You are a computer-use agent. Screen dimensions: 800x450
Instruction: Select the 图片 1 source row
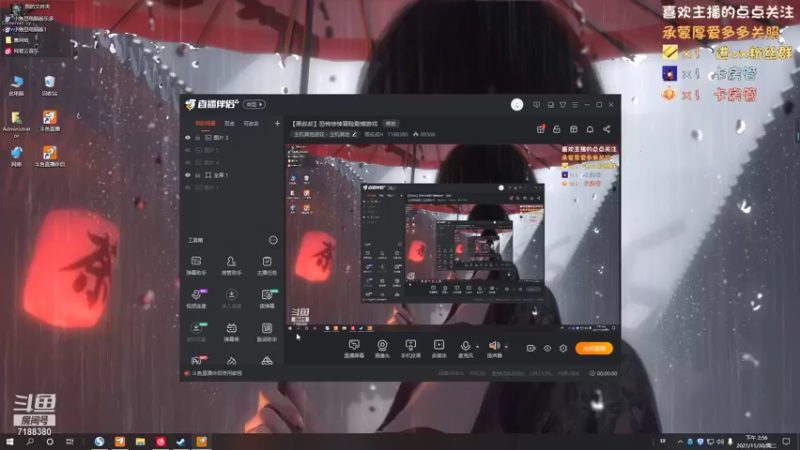click(x=233, y=187)
